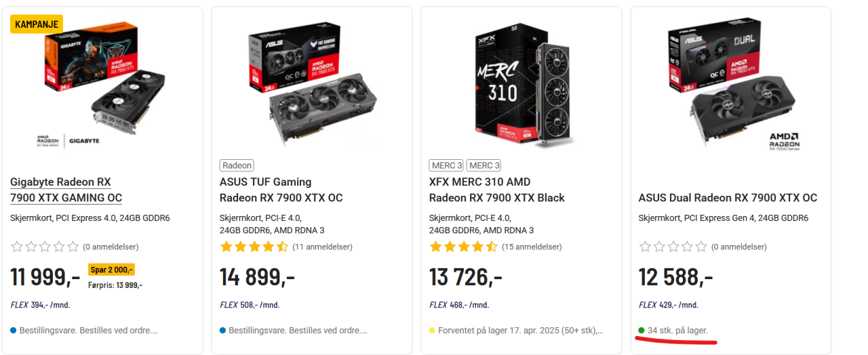Click the Radeon tag on the ASUS TUF card
Viewport: 868px width, 355px height.
click(x=237, y=165)
